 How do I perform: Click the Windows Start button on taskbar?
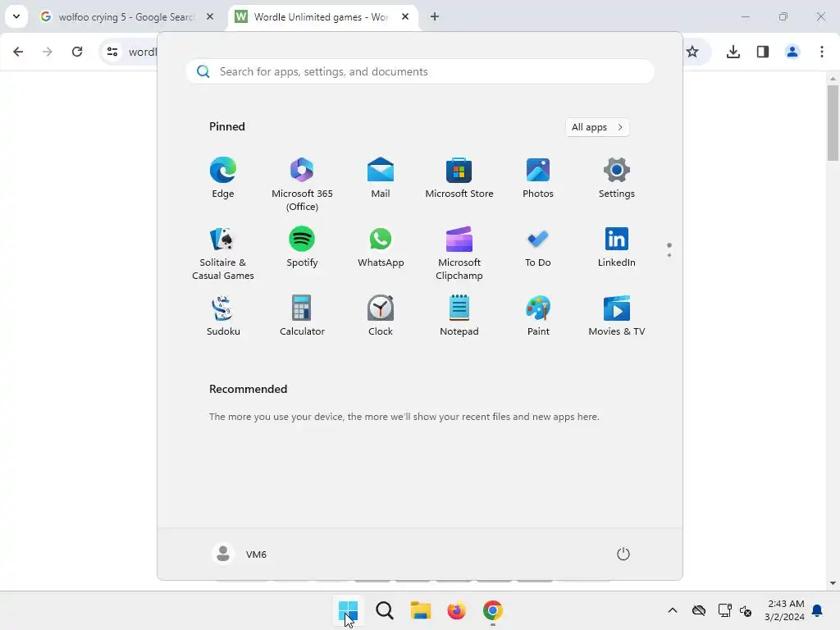348,610
